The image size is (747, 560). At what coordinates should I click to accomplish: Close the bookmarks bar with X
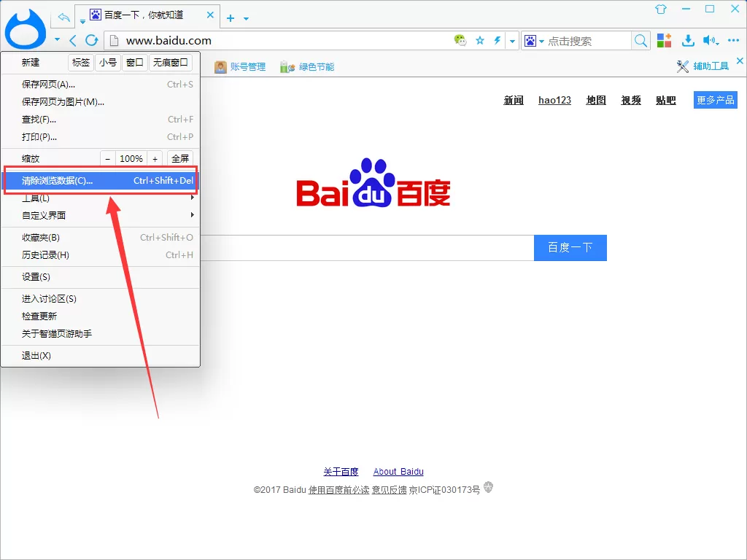740,61
